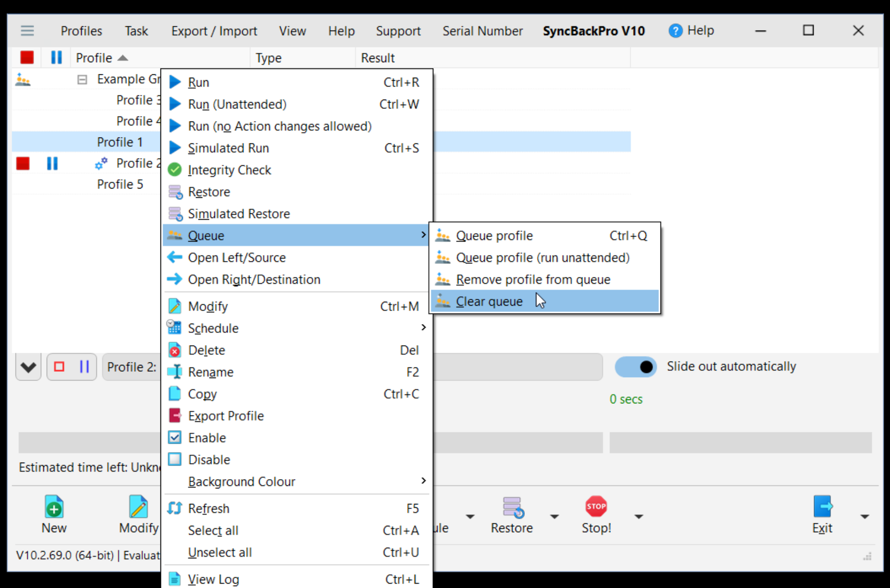Choose Remove profile from queue
Screen dimensions: 890x588
pyautogui.click(x=545, y=279)
